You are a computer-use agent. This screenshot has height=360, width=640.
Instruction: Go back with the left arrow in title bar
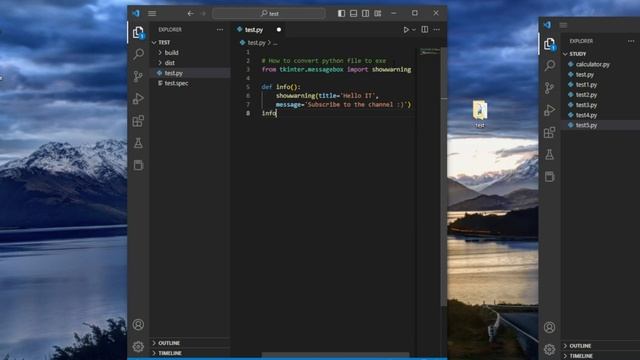191,13
